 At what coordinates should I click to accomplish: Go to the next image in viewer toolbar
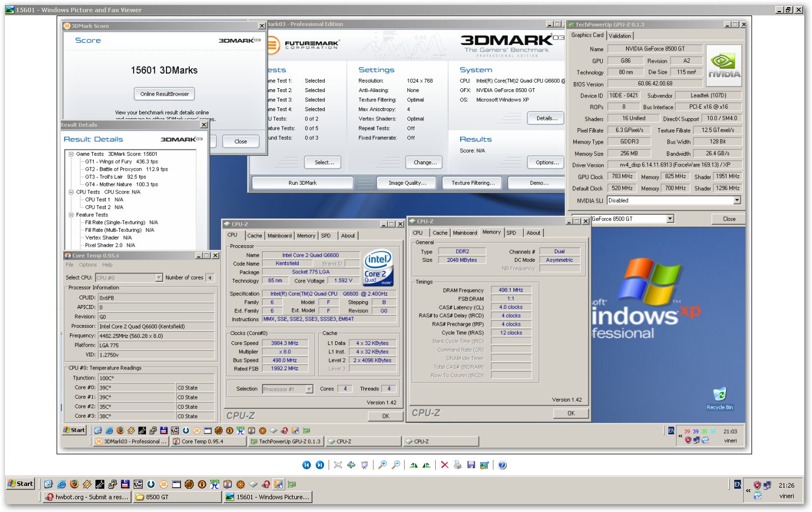pos(320,465)
